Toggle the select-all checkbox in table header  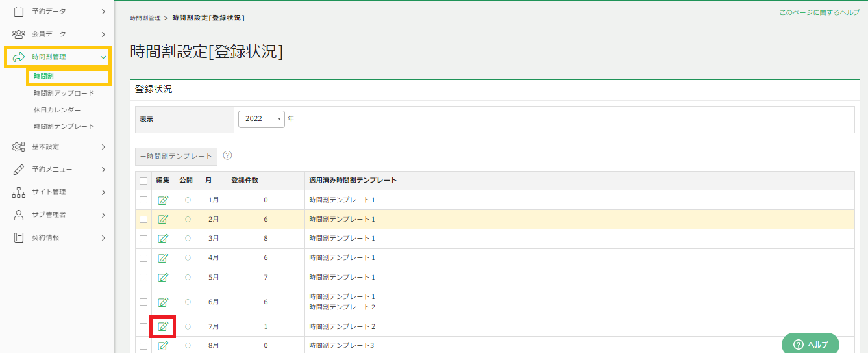tap(143, 181)
